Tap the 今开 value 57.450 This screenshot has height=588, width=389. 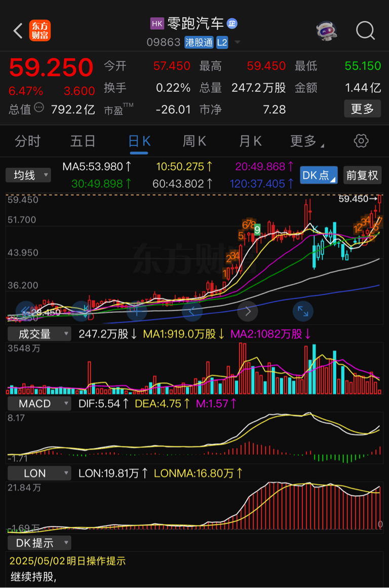pyautogui.click(x=172, y=66)
